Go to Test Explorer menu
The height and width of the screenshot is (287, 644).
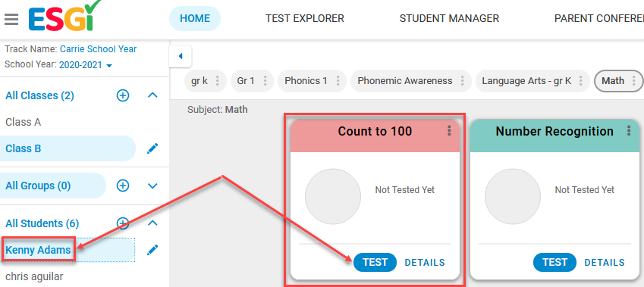(x=305, y=18)
